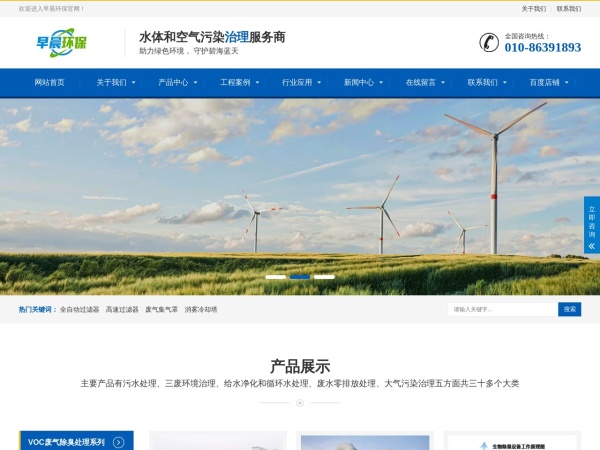
Task: Open 产品中心 navigation menu item
Action: pos(173,82)
